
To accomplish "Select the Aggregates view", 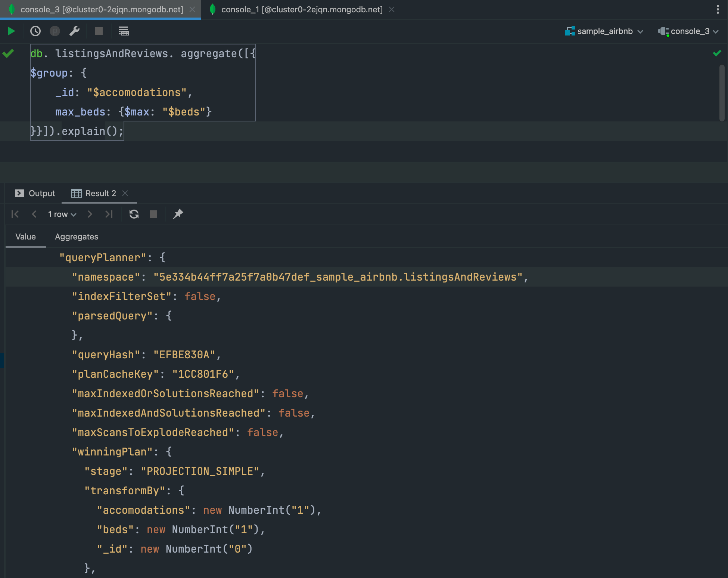I will [x=77, y=237].
